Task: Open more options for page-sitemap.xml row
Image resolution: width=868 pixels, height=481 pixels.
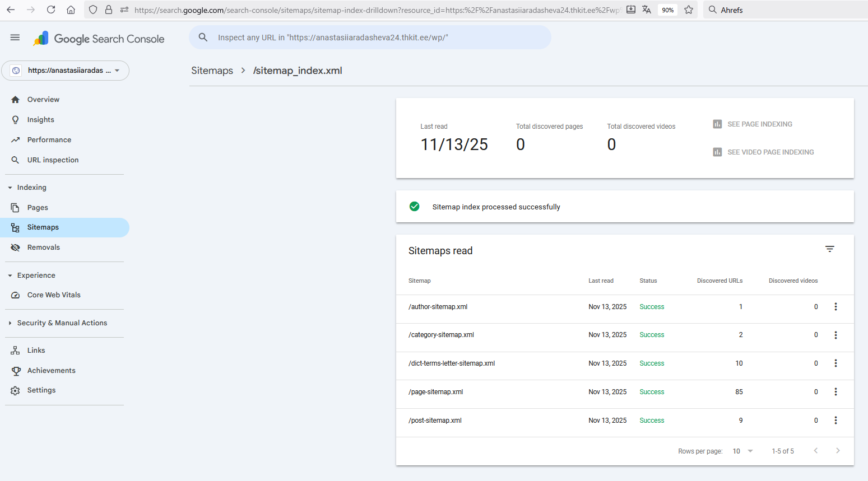Action: [x=835, y=392]
